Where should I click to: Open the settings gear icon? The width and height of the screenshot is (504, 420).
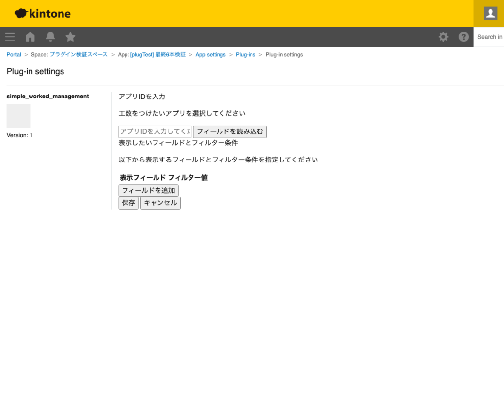(443, 37)
